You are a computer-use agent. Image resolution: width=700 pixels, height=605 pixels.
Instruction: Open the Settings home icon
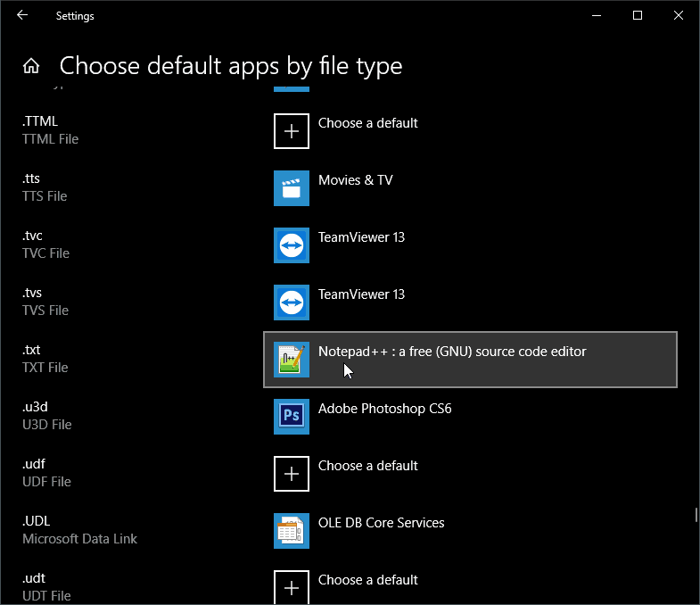point(31,66)
